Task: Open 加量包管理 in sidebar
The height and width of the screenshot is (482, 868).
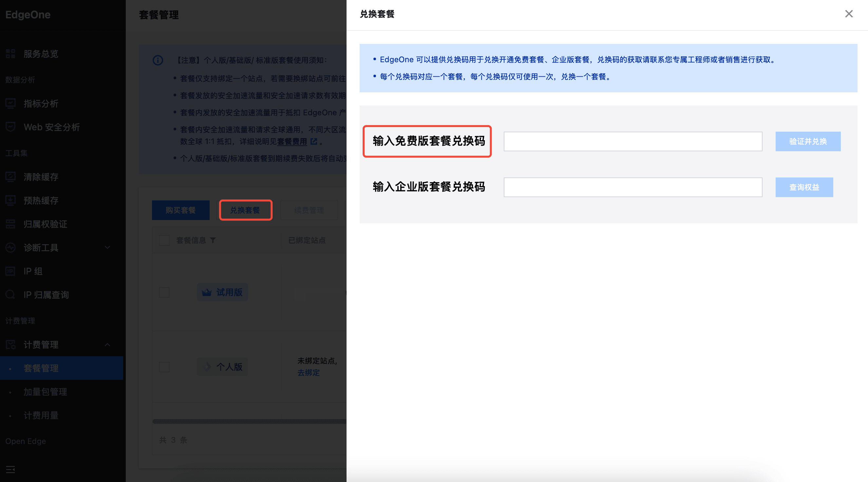Action: [45, 392]
